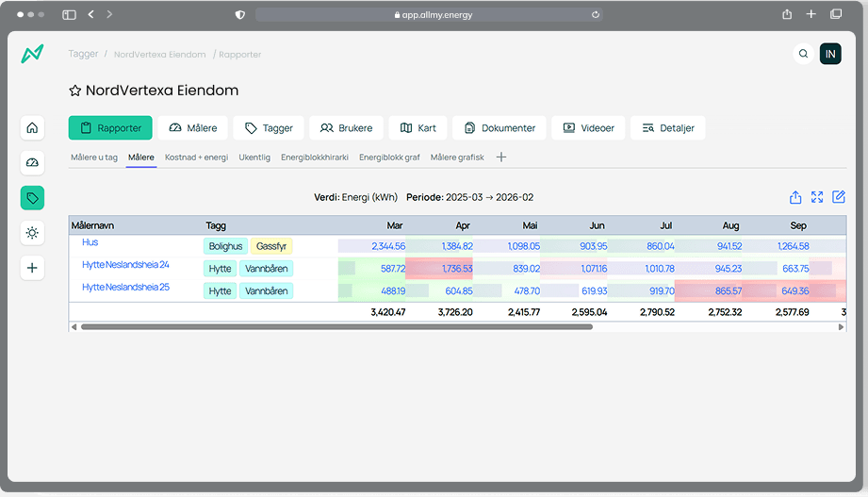This screenshot has width=868, height=497.
Task: Expand the table to fullscreen
Action: (817, 197)
